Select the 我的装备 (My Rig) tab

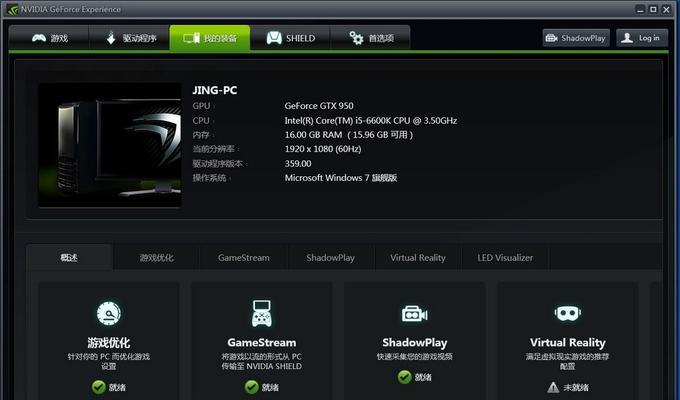click(x=210, y=38)
